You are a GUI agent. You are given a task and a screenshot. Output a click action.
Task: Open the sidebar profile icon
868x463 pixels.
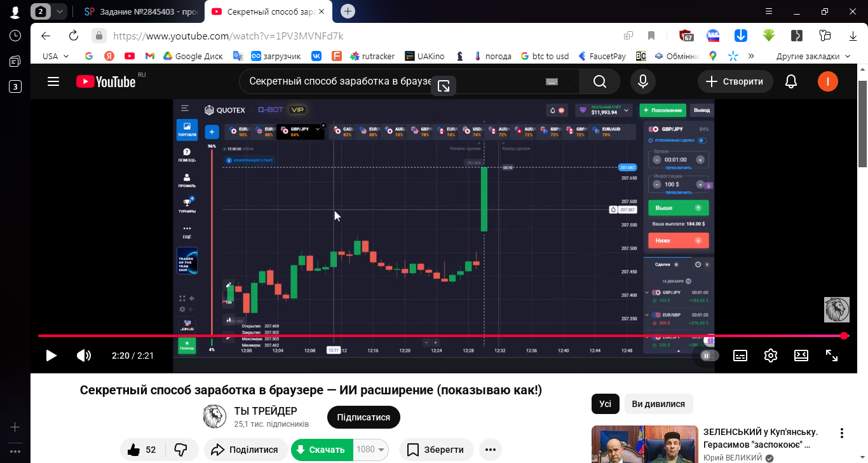(15, 11)
